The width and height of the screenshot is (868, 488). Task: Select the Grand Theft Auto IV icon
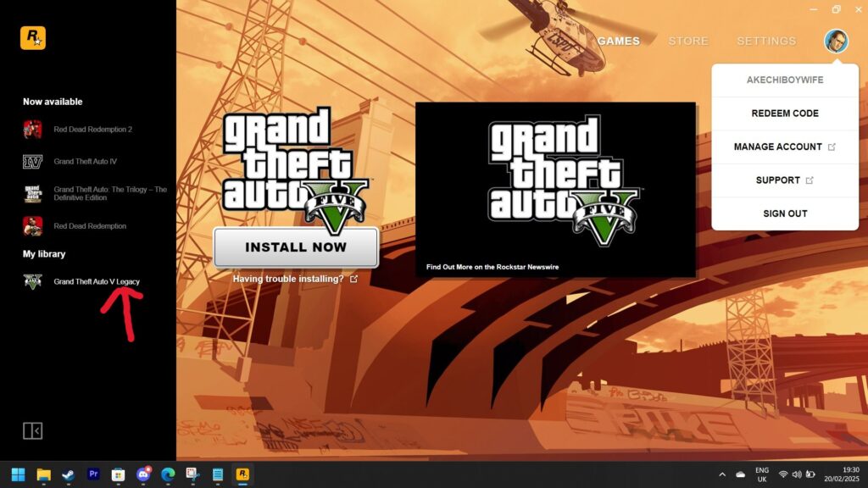(x=32, y=162)
